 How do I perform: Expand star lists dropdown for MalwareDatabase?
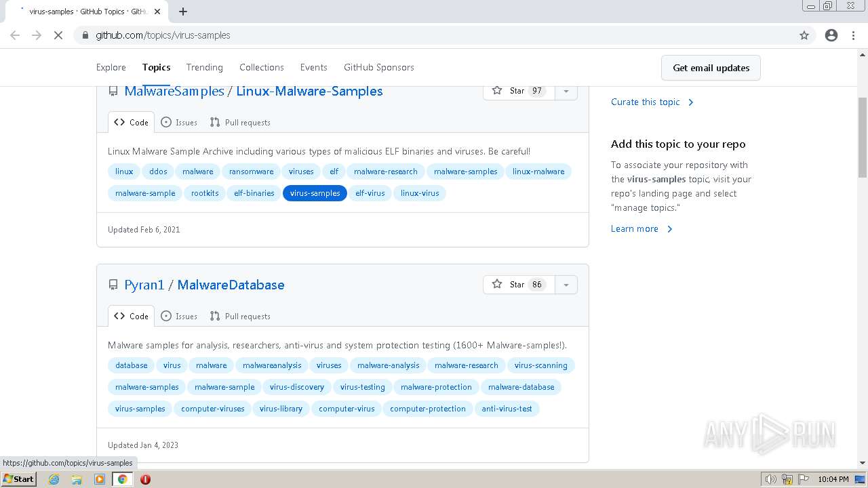[566, 285]
